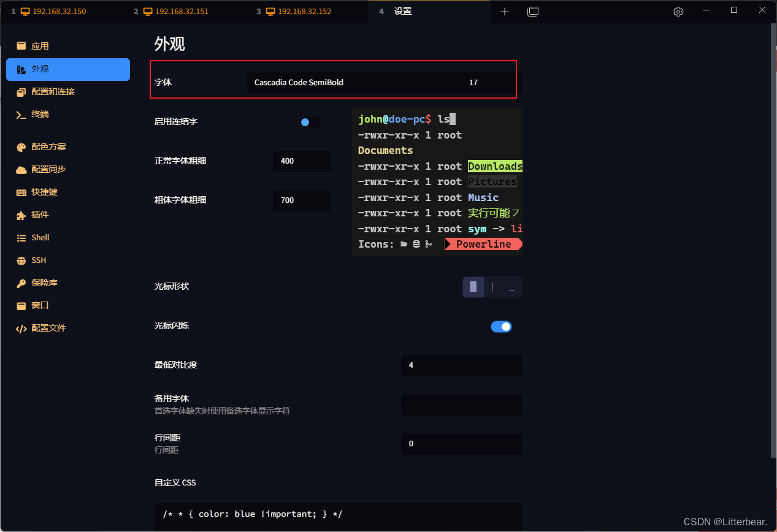Select the 配置文件 profiles section
The width and height of the screenshot is (777, 532).
point(67,328)
